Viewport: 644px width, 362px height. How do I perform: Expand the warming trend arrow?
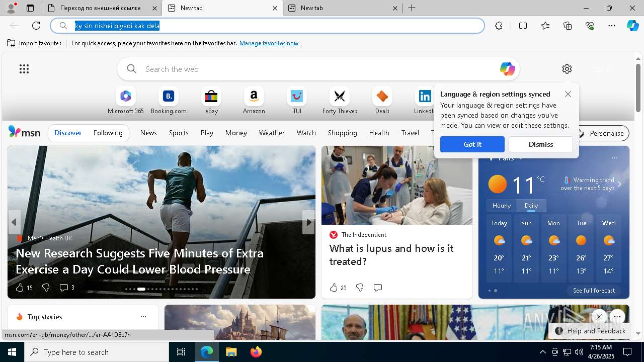coord(619,184)
